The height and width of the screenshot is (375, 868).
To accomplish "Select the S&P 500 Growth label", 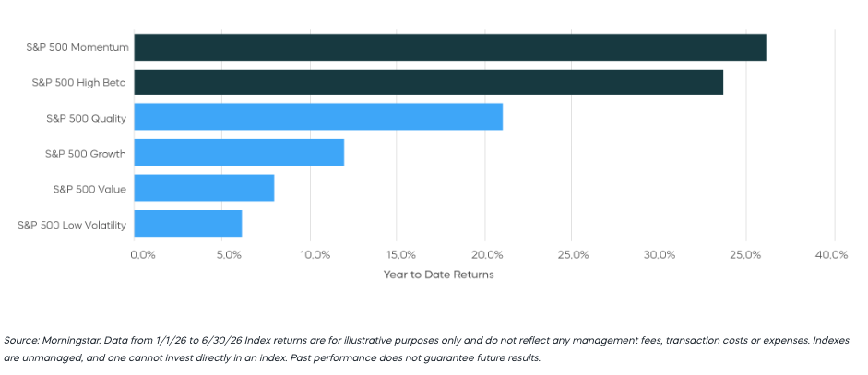I will coord(86,154).
